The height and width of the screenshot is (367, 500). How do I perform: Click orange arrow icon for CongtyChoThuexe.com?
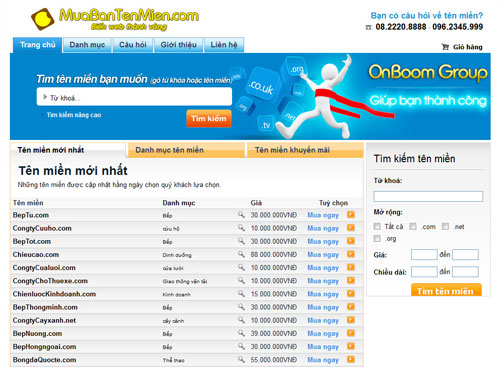click(351, 280)
